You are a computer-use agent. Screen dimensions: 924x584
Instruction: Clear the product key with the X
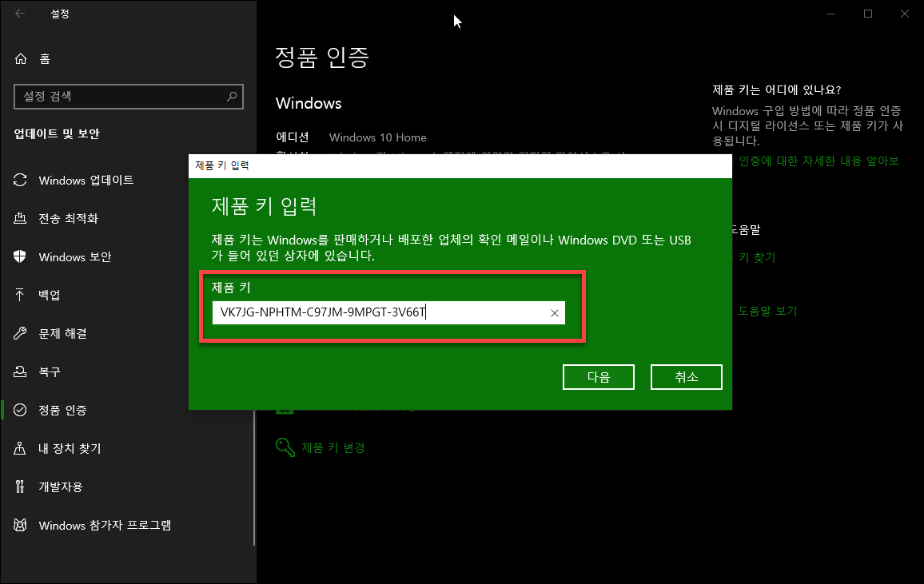(555, 312)
